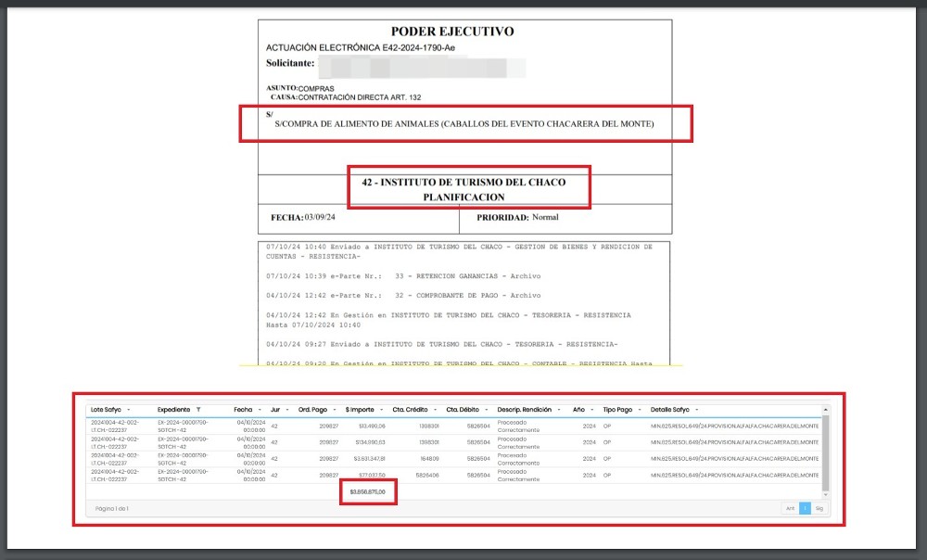Click the Lote Safyc cell in the $13.499,06 row

[x=115, y=426]
